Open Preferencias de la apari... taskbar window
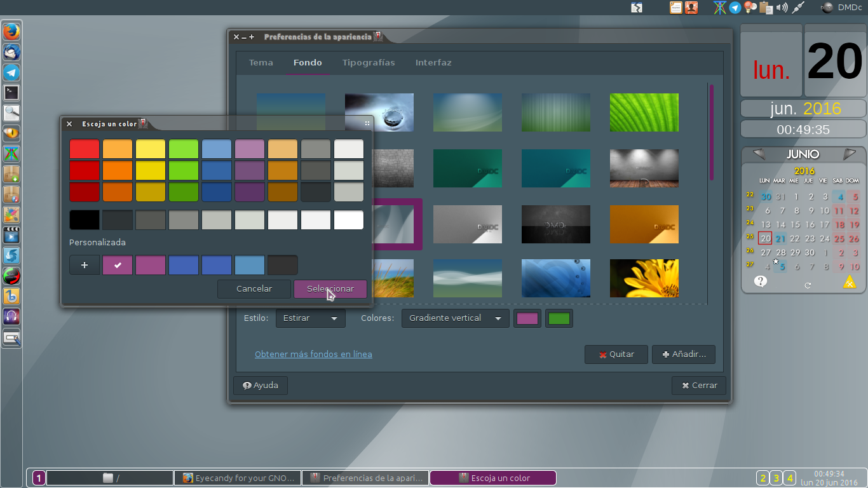The height and width of the screenshot is (488, 868). [x=365, y=478]
